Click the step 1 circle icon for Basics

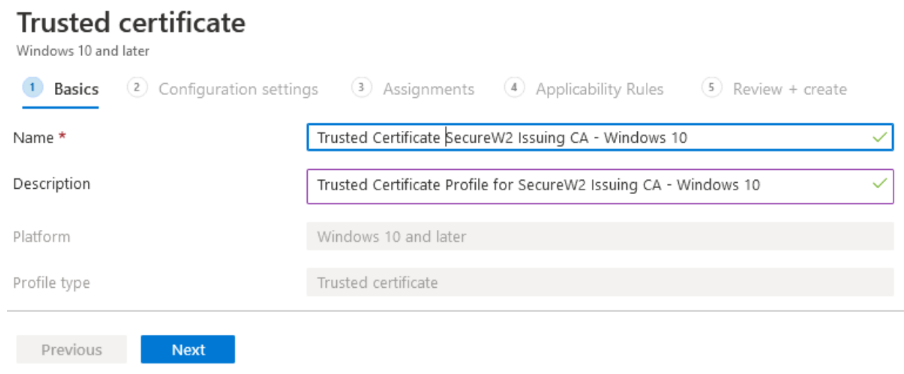pyautogui.click(x=33, y=88)
